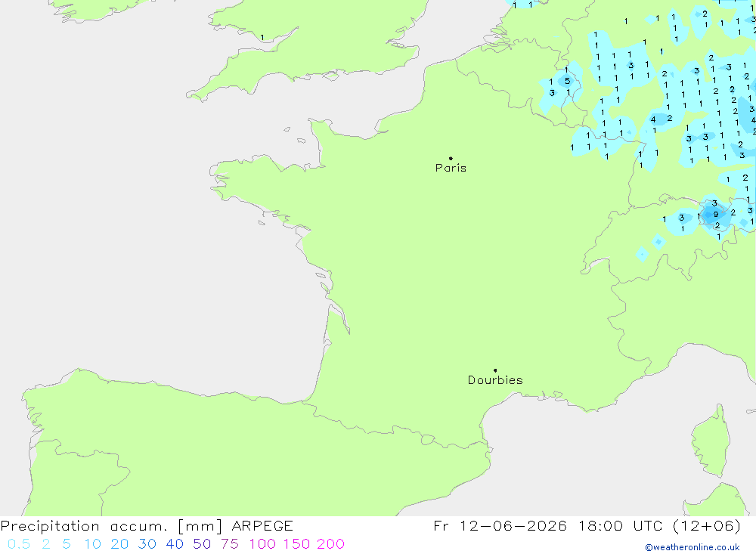Click the 150 mm legend value
This screenshot has width=756, height=554.
pyautogui.click(x=296, y=544)
